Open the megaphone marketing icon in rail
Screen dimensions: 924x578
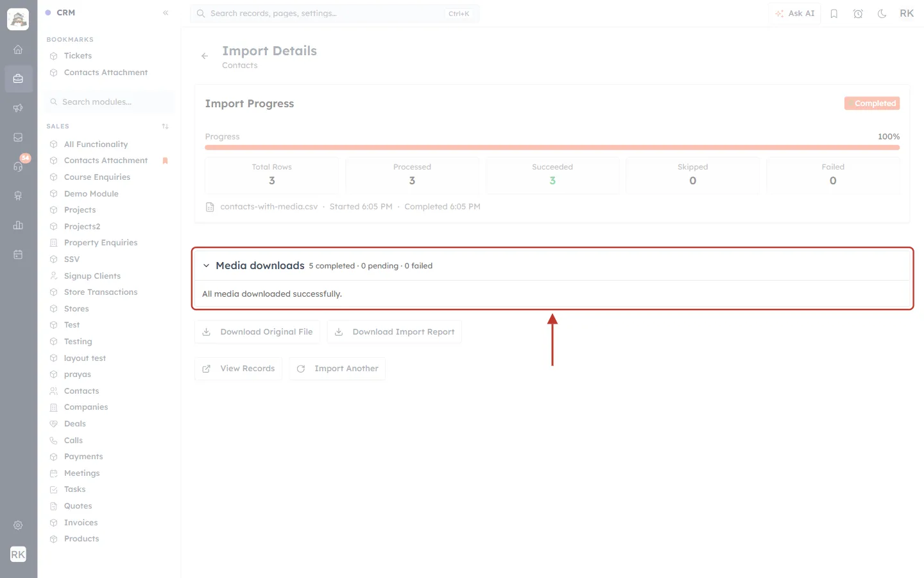(18, 108)
